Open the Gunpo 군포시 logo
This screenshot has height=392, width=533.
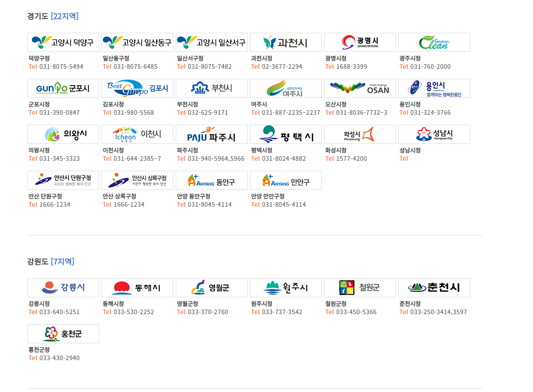tap(63, 88)
